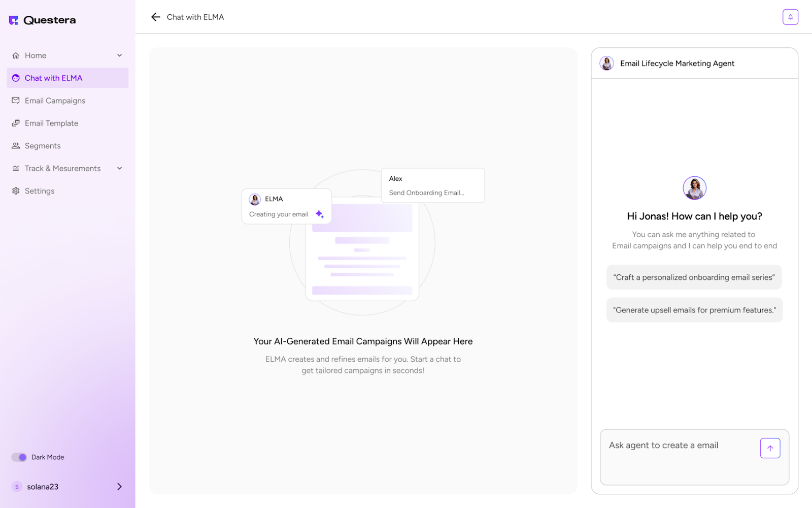This screenshot has height=508, width=812.
Task: Toggle Dark Mode switch
Action: 19,457
